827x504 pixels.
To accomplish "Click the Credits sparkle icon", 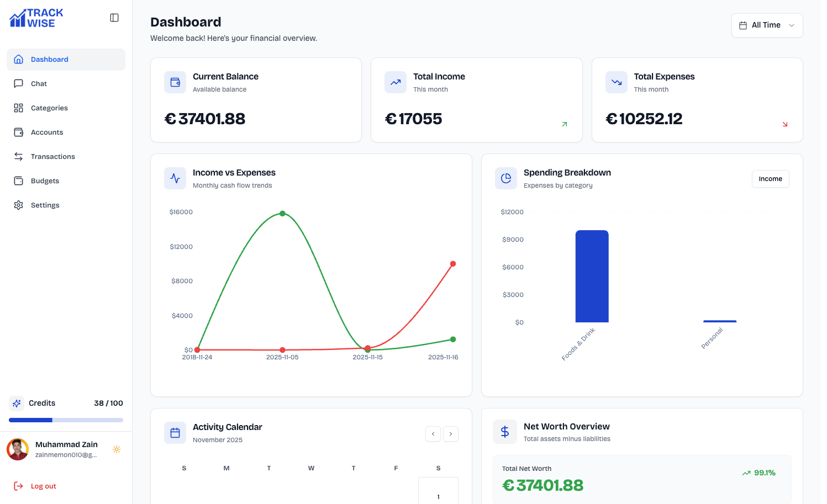I will coord(17,403).
